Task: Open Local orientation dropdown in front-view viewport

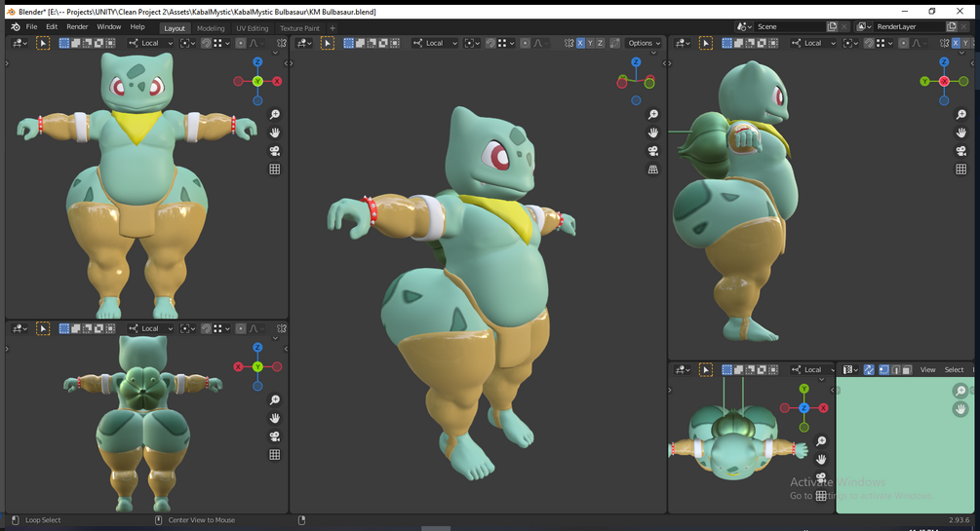Action: point(150,43)
